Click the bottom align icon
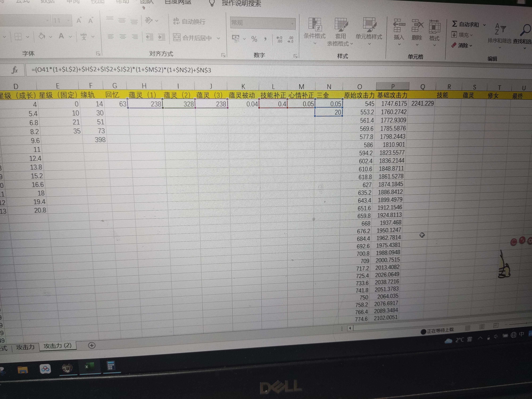The image size is (532, 399). (x=134, y=22)
